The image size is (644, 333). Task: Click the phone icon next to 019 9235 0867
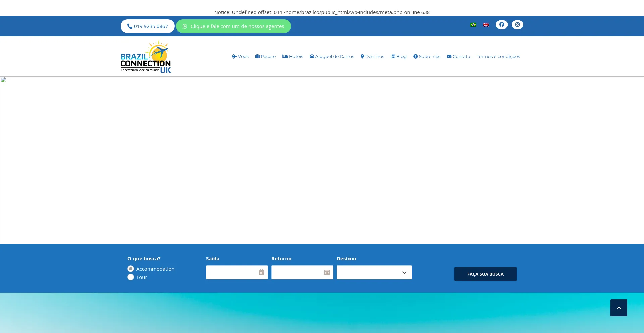pyautogui.click(x=129, y=26)
